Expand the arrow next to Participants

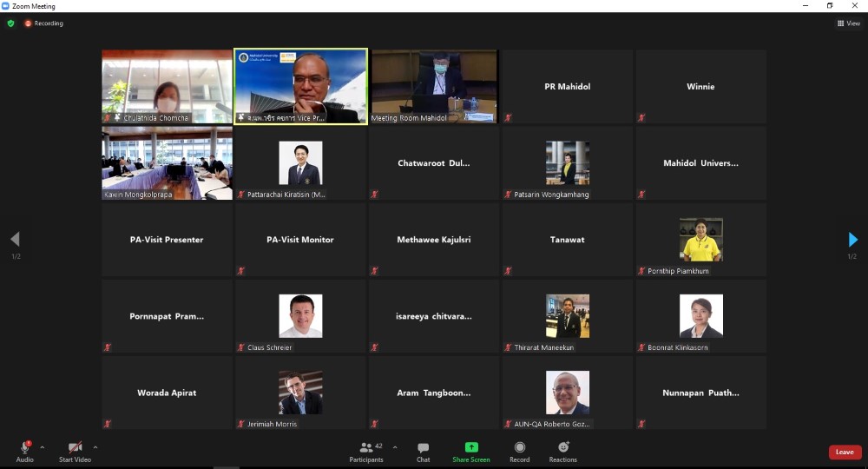coord(395,447)
